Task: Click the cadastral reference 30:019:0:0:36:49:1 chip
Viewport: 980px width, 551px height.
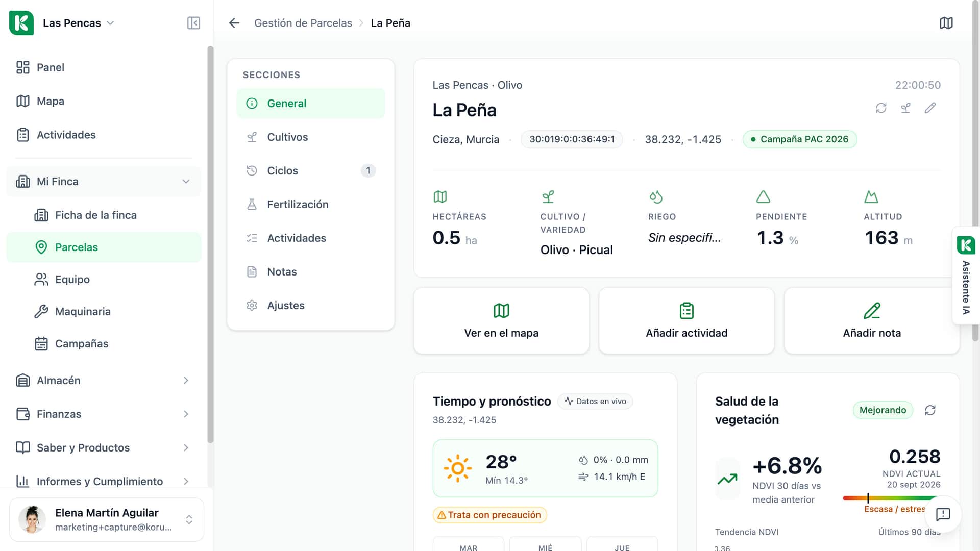Action: tap(572, 139)
